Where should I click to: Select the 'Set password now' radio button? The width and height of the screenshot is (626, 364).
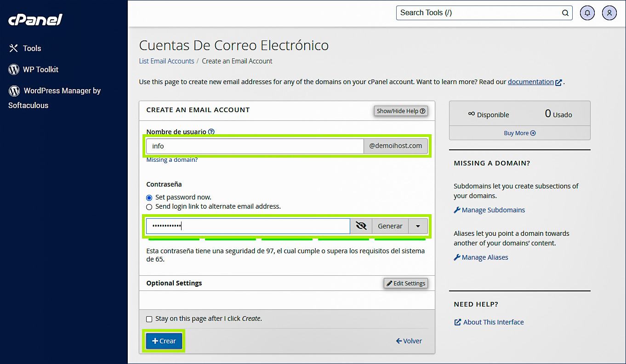click(x=149, y=197)
